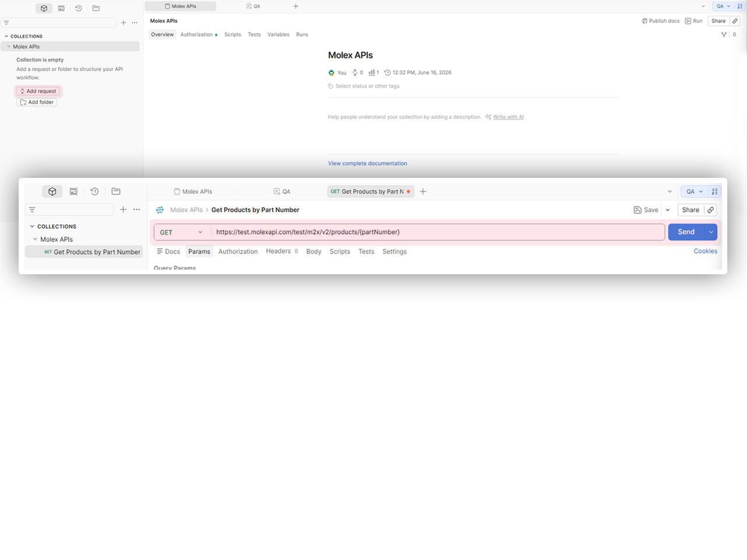This screenshot has width=747, height=560.
Task: Click Write with AI link
Action: 508,117
